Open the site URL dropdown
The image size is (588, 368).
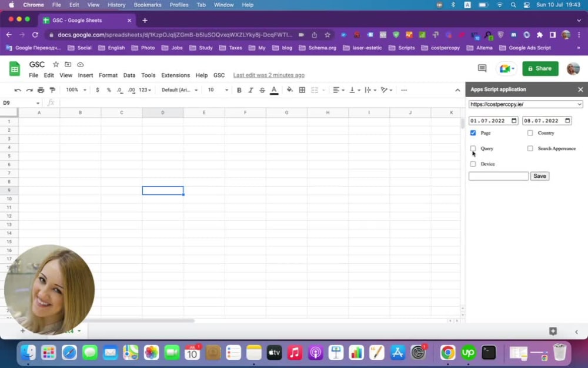pos(526,104)
